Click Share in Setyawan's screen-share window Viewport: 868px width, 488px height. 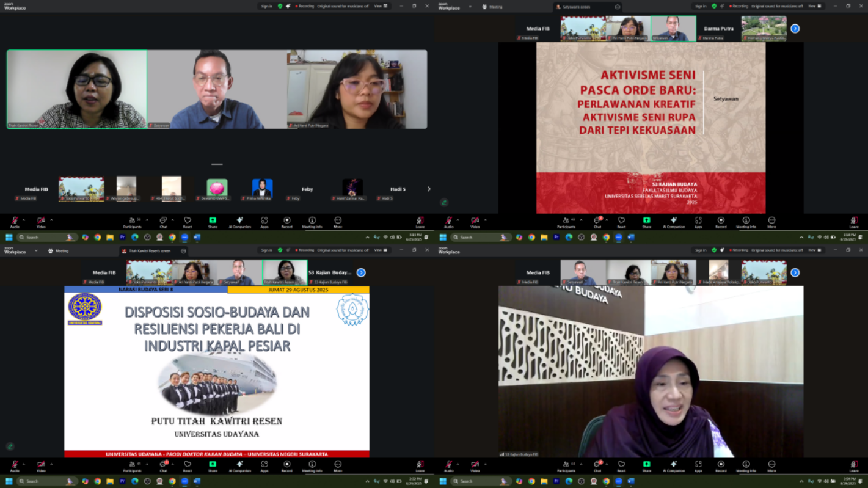pos(646,222)
